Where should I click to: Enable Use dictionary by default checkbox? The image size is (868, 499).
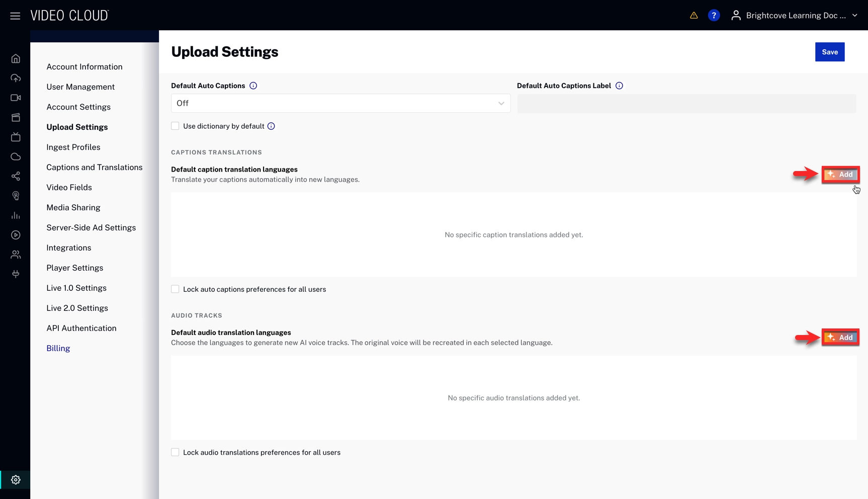(x=175, y=126)
